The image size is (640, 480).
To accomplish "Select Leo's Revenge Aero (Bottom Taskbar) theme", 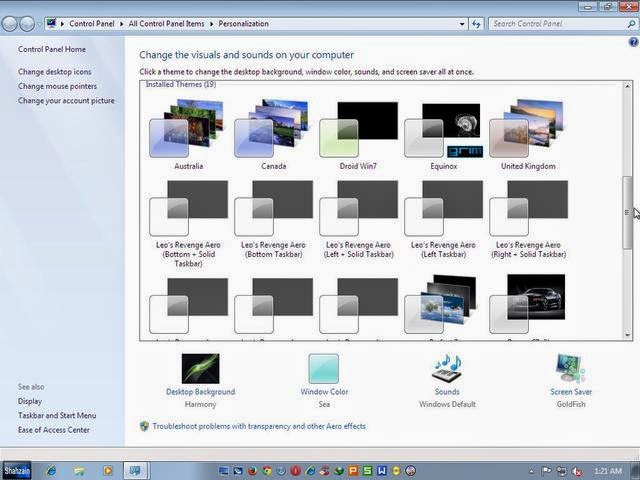I will tap(273, 220).
